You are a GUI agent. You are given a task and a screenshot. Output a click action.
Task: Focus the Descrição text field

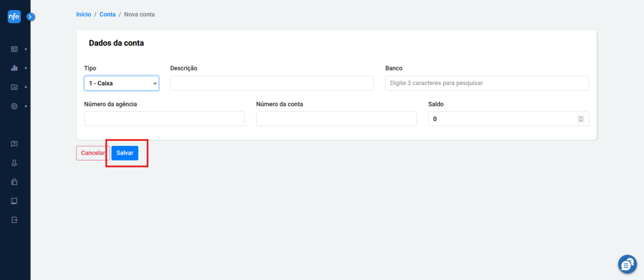tap(272, 83)
